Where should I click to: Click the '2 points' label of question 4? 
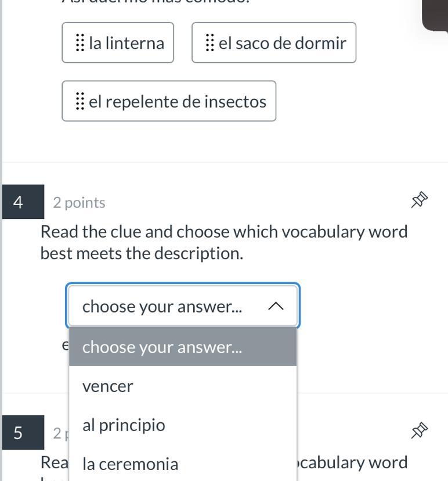point(79,203)
